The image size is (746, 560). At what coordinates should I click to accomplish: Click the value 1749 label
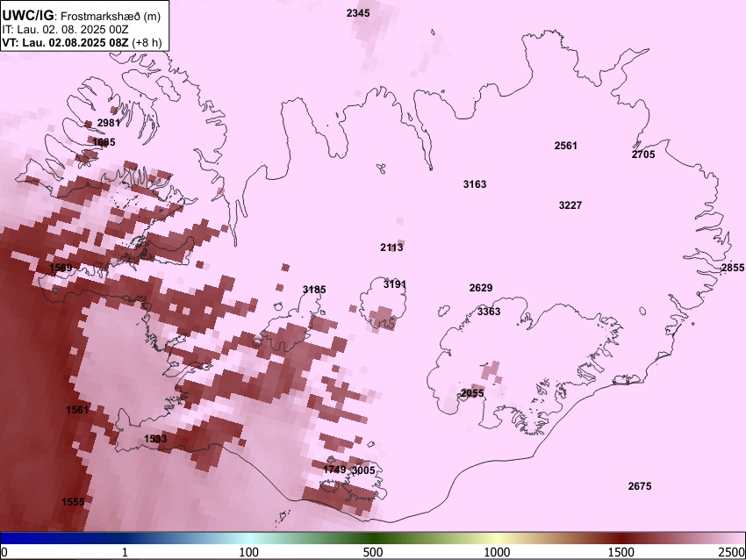point(334,470)
